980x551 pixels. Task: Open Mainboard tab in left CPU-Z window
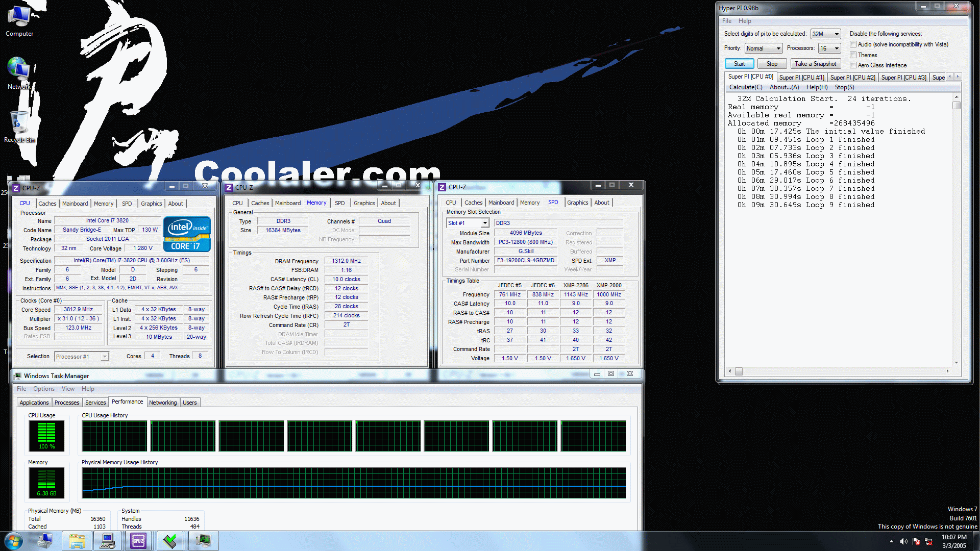coord(75,204)
